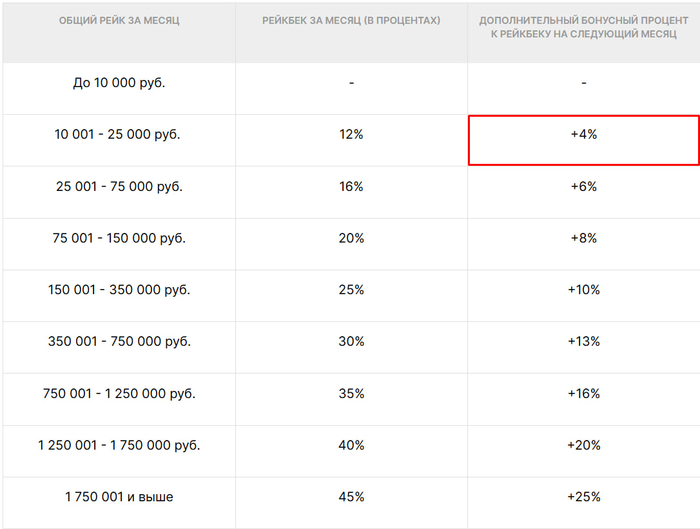Select the highlighted +4% bonus cell
The image size is (700, 529).
click(x=584, y=140)
